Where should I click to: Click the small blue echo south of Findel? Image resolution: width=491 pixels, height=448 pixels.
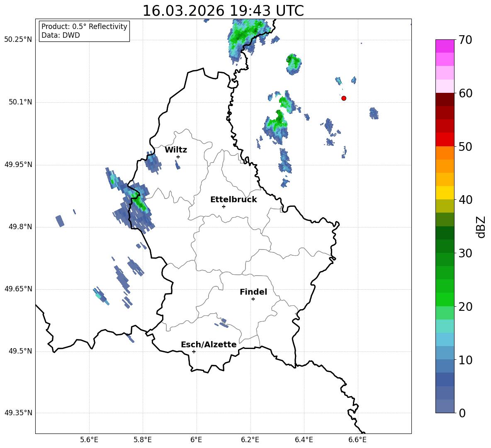222,323
